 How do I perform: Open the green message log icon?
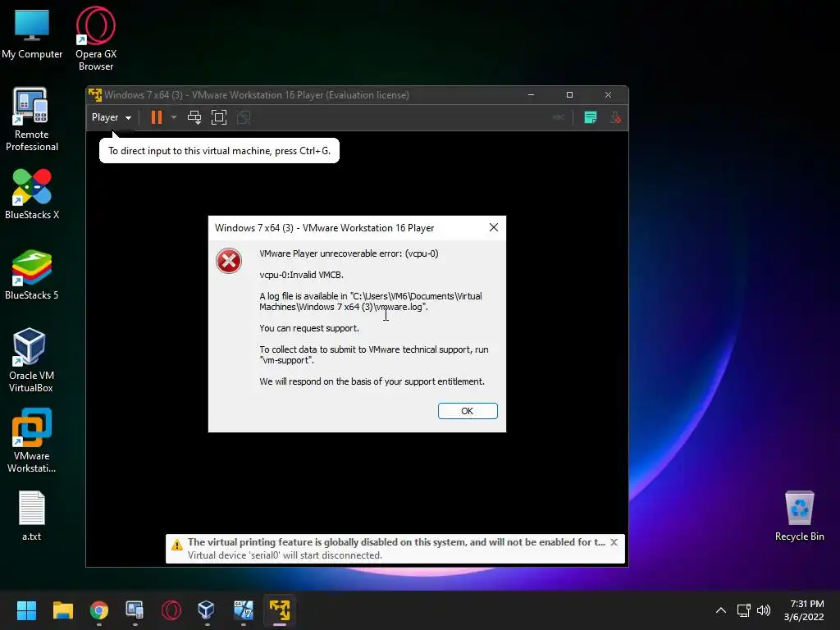[x=591, y=117]
